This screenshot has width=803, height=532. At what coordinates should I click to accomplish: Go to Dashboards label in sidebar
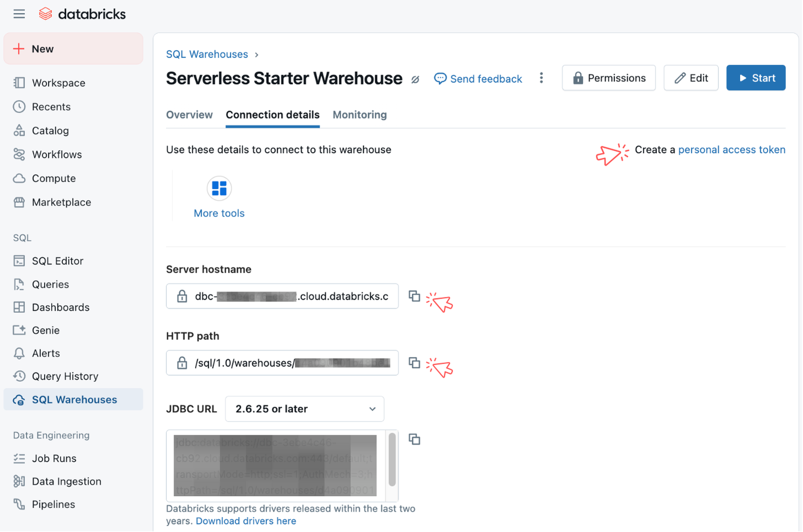click(x=61, y=307)
